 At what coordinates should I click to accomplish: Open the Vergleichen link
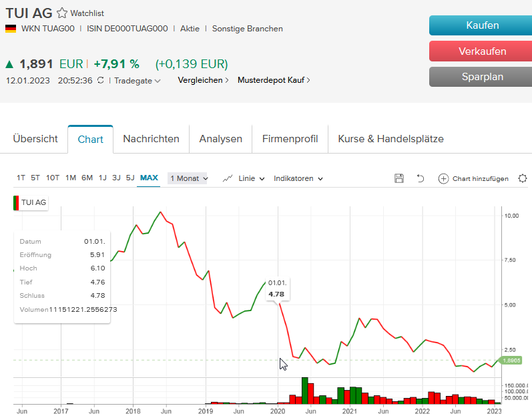[203, 80]
